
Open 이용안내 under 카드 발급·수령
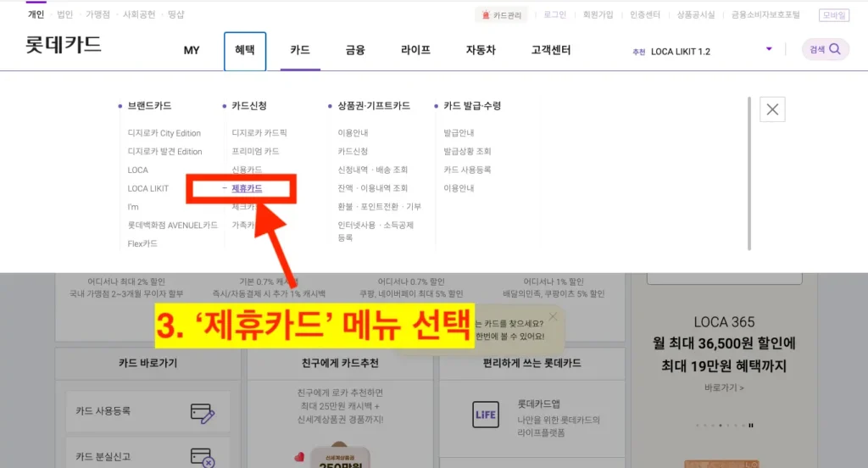point(459,187)
